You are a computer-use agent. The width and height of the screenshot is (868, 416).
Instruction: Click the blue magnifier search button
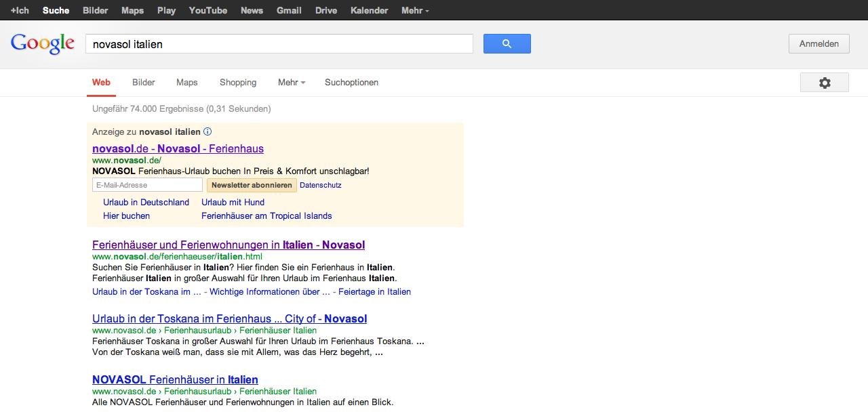(x=507, y=44)
